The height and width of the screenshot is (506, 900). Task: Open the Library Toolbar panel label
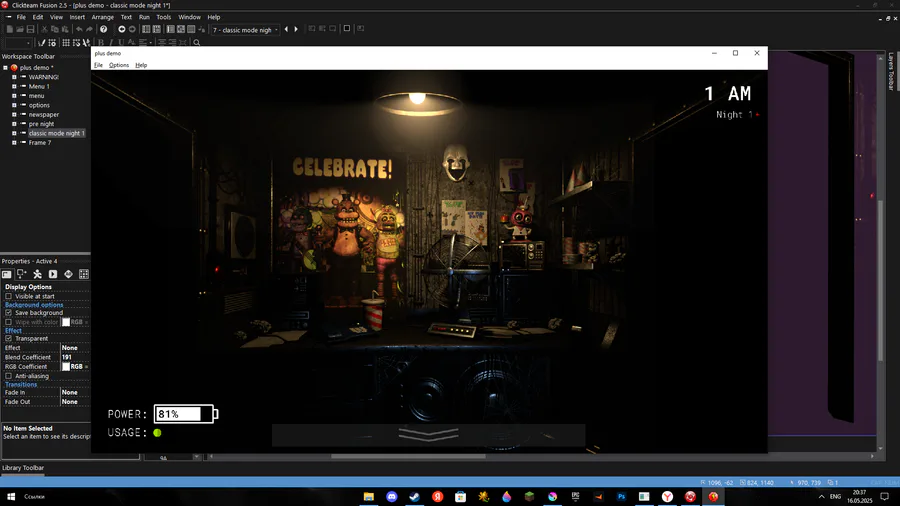(23, 468)
